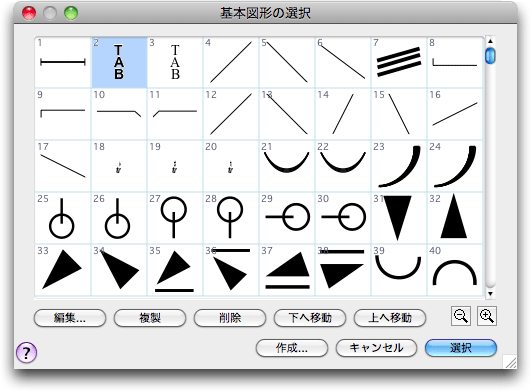This screenshot has height=392, width=531.
Task: Click the blue scrollbar thumb
Action: (x=490, y=56)
